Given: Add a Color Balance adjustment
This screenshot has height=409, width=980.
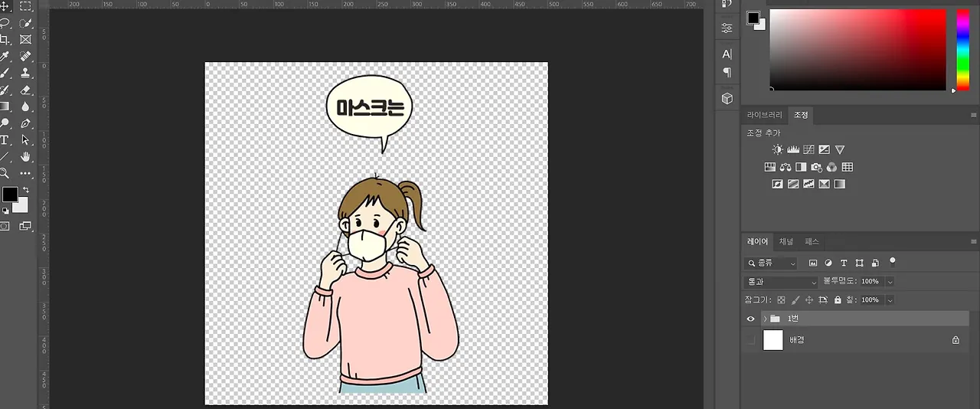Looking at the screenshot, I should (786, 167).
